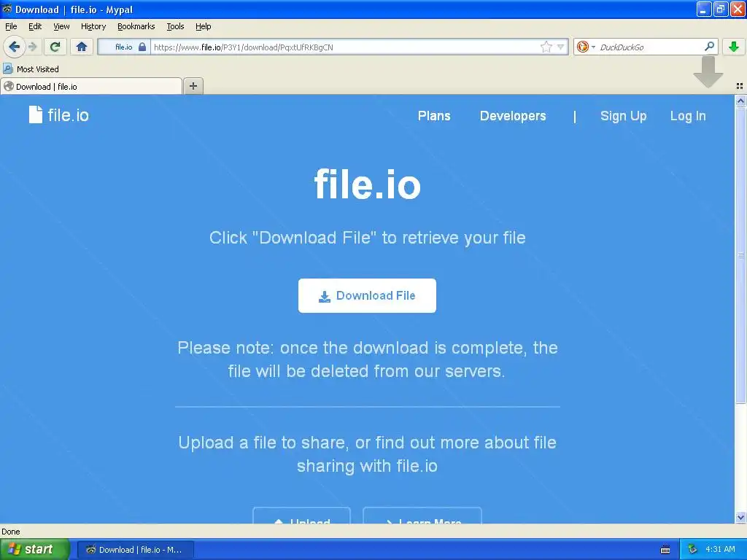Click the file.io logo in header
The width and height of the screenshot is (747, 560).
[x=59, y=115]
